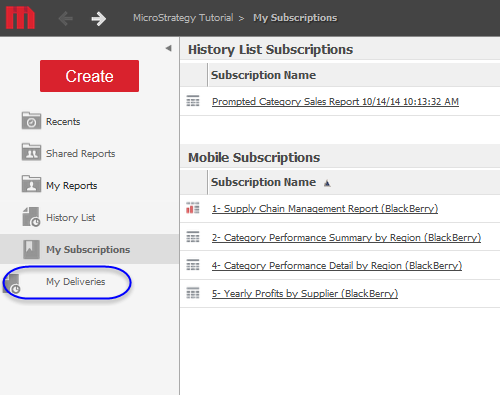The height and width of the screenshot is (395, 500).
Task: Click the MicroStrategy logo icon
Action: pos(20,18)
